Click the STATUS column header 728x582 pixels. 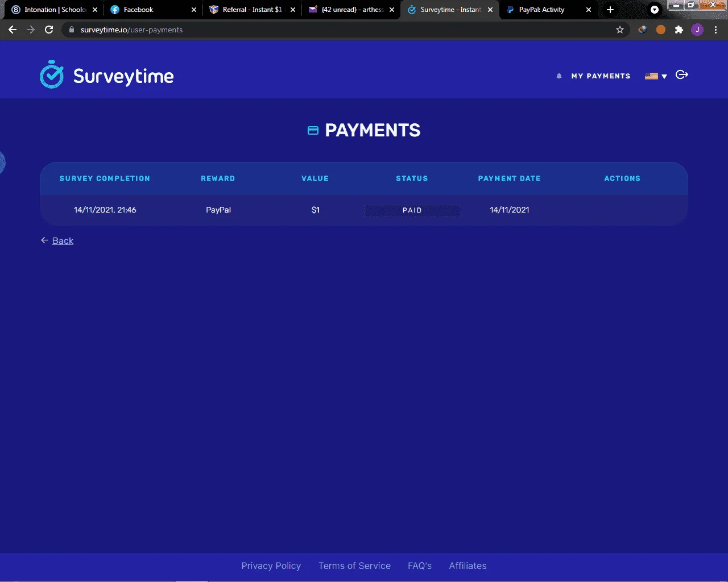coord(412,178)
